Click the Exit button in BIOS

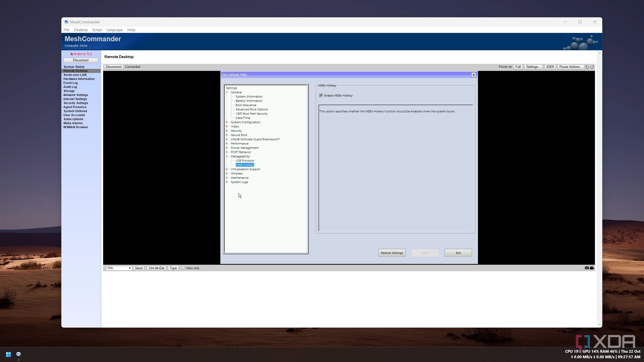[458, 253]
